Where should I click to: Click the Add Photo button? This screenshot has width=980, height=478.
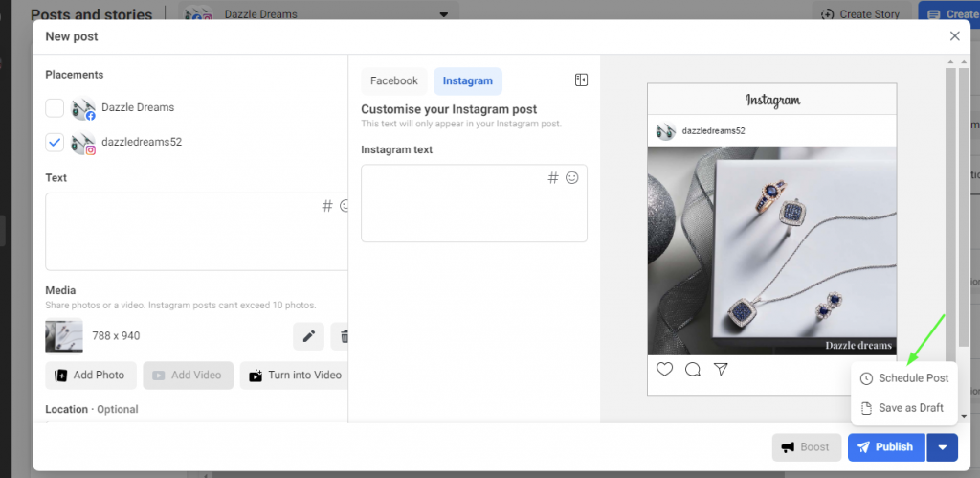[91, 376]
